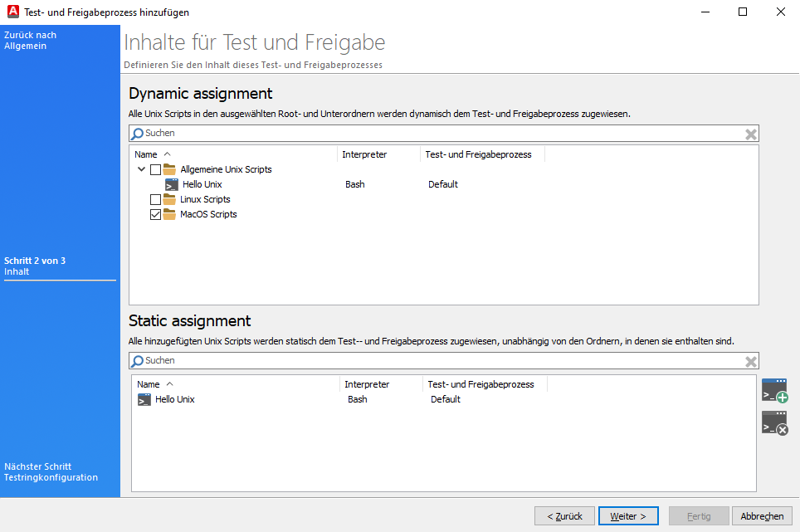800x532 pixels.
Task: Click the MacOS Scripts folder icon
Action: tap(168, 214)
